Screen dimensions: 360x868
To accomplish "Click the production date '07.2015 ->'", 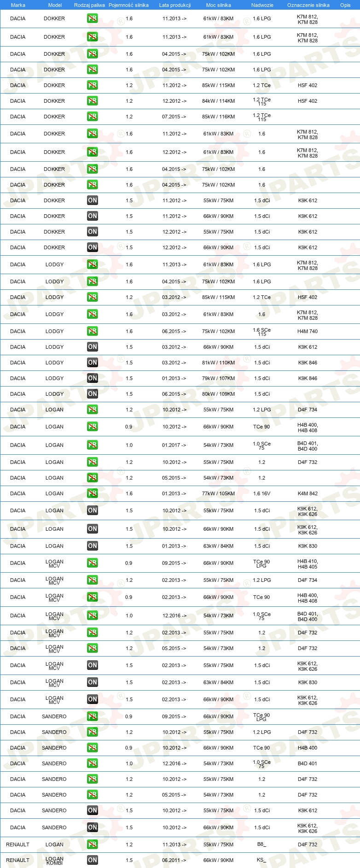I will [x=174, y=117].
